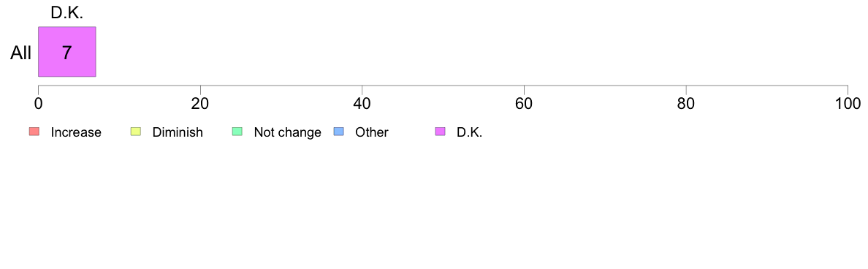Select the Increase legend label

coord(76,132)
